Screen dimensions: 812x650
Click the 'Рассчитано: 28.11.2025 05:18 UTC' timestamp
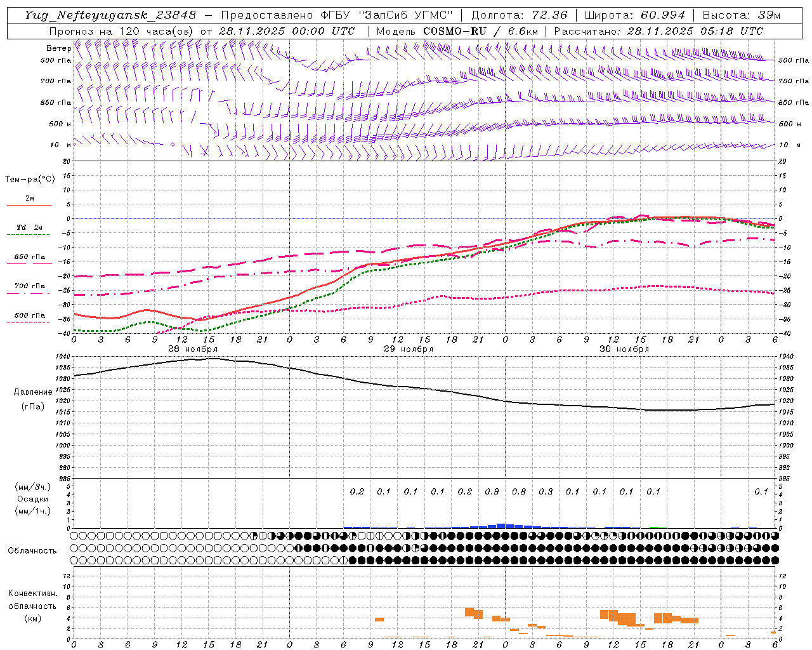coord(658,31)
